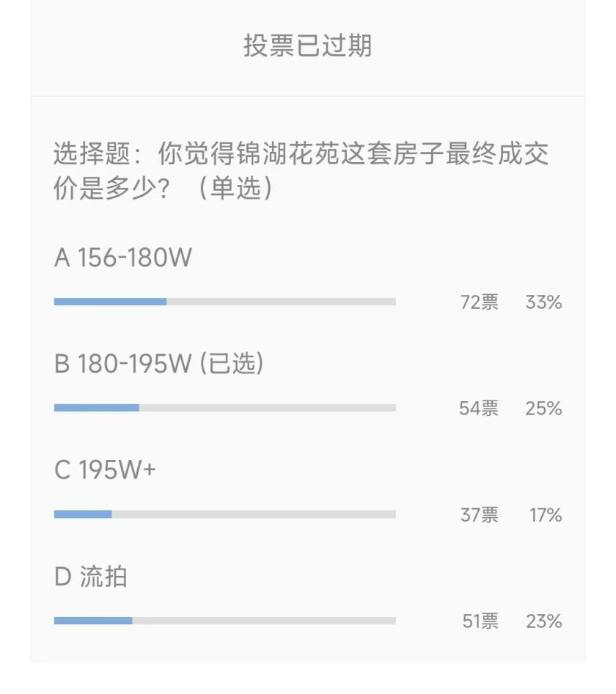Select option B 180-195W (已选)
Screen dimensions: 616x694
click(x=159, y=363)
